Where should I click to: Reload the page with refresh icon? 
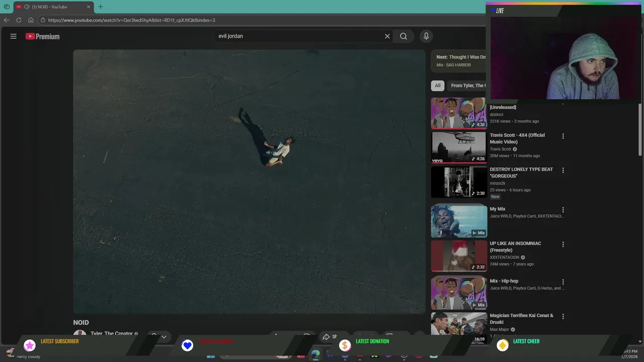point(19,20)
